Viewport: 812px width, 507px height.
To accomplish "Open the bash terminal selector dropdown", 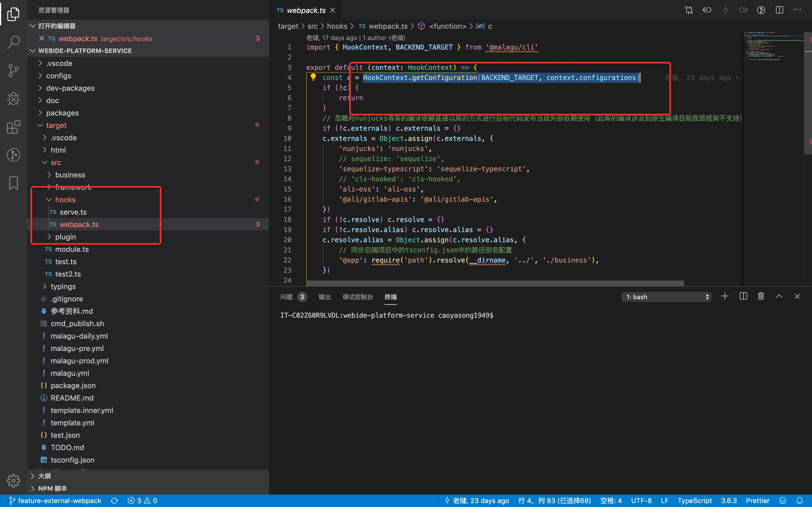I will click(667, 297).
